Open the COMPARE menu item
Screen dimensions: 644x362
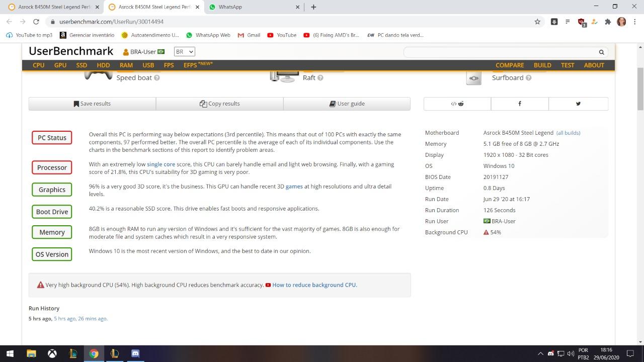(510, 65)
